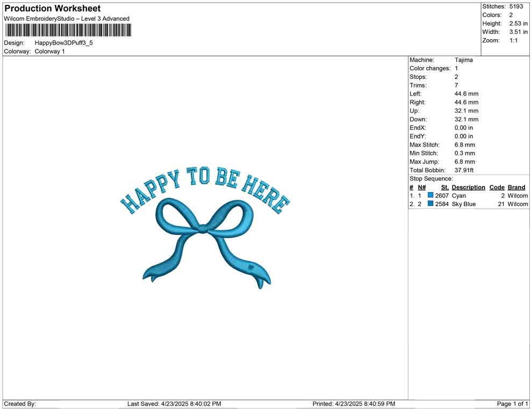Image resolution: width=532 pixels, height=409 pixels.
Task: Click the Cyan 2607 color swatch
Action: [x=430, y=195]
